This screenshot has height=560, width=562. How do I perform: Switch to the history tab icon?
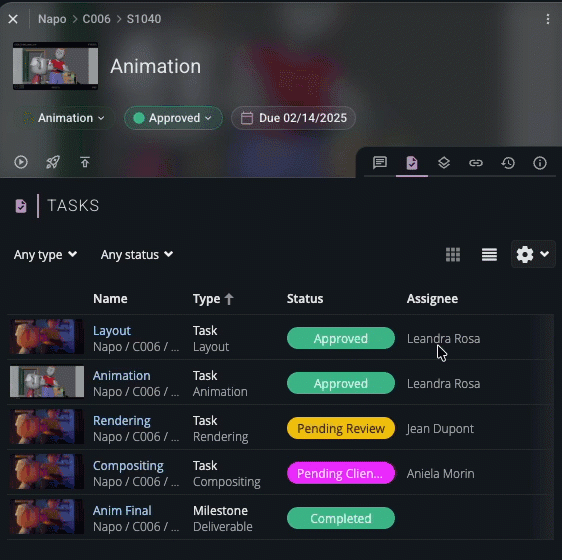coord(508,163)
